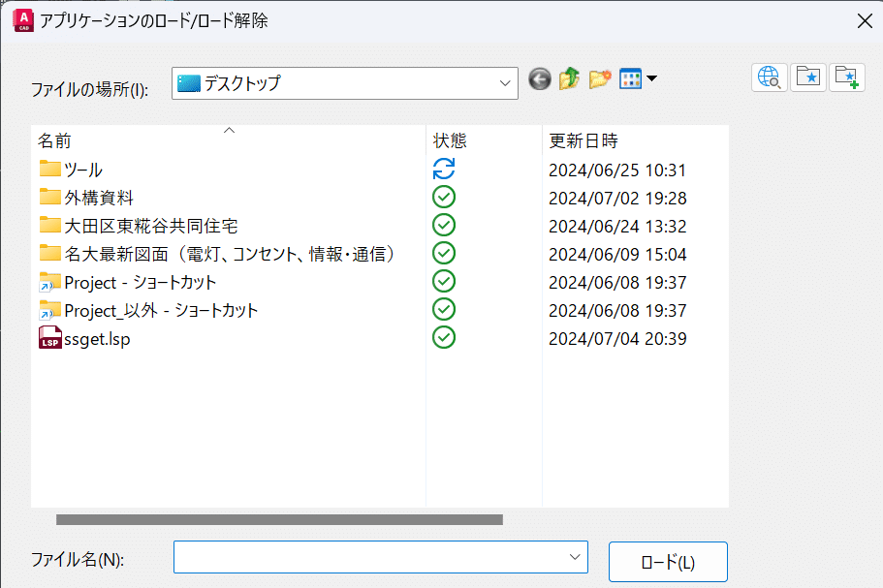
Task: Open the ファイルの場所 dropdown
Action: [507, 82]
